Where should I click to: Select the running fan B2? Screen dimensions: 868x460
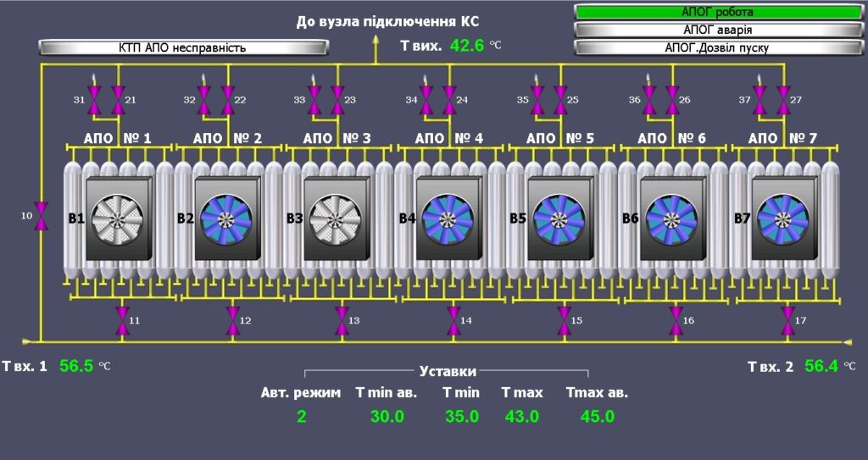226,219
